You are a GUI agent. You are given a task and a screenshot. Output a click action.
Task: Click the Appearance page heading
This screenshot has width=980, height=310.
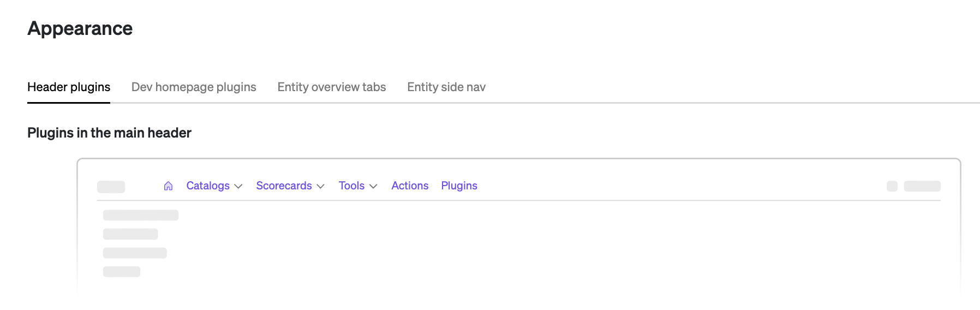80,28
